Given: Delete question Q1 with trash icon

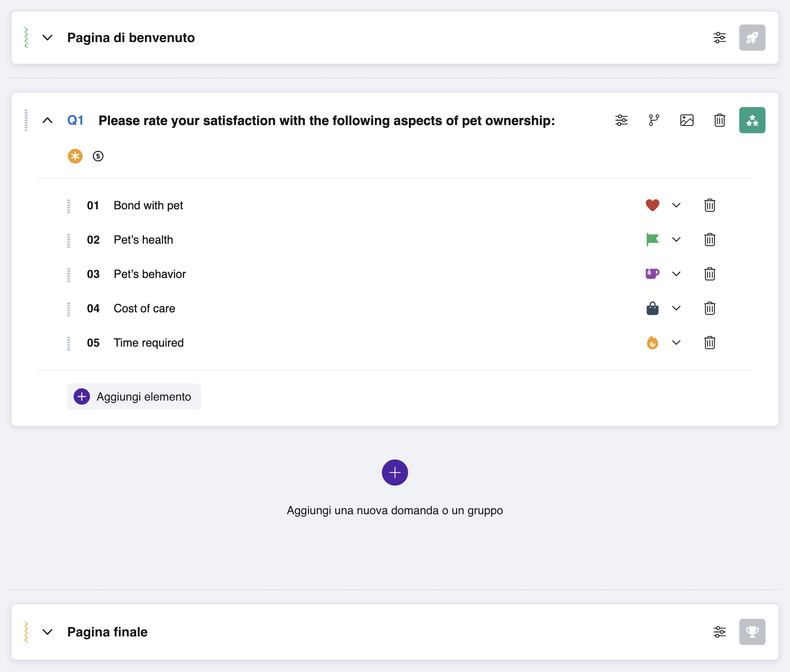Looking at the screenshot, I should pos(719,120).
